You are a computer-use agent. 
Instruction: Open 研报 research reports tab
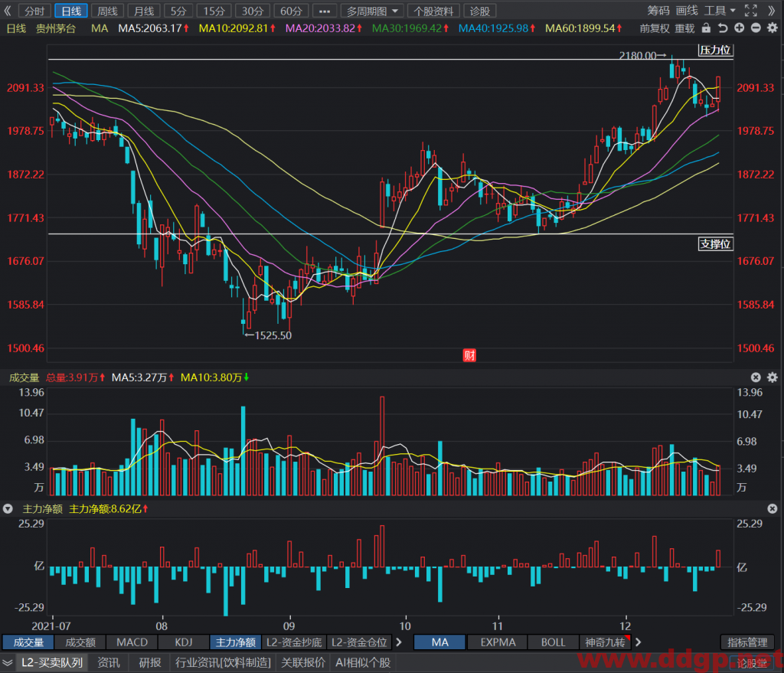point(150,662)
